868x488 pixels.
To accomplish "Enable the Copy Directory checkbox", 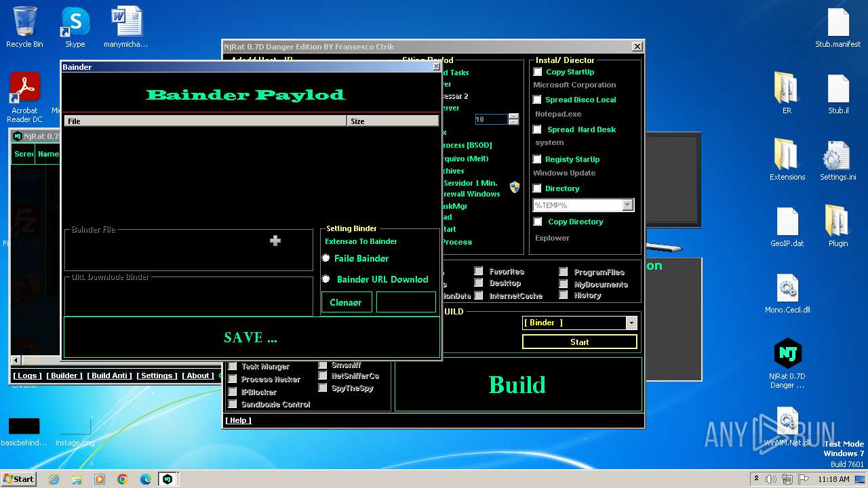I will pos(538,222).
